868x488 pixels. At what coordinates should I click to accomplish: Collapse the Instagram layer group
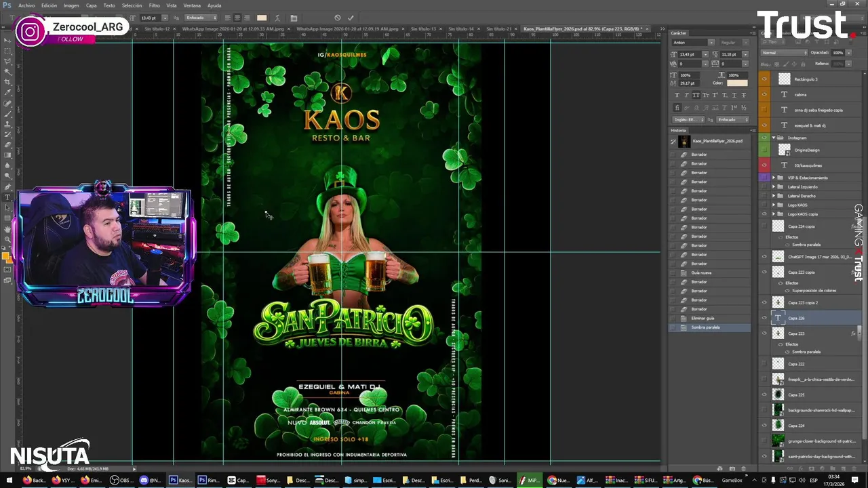(x=774, y=138)
